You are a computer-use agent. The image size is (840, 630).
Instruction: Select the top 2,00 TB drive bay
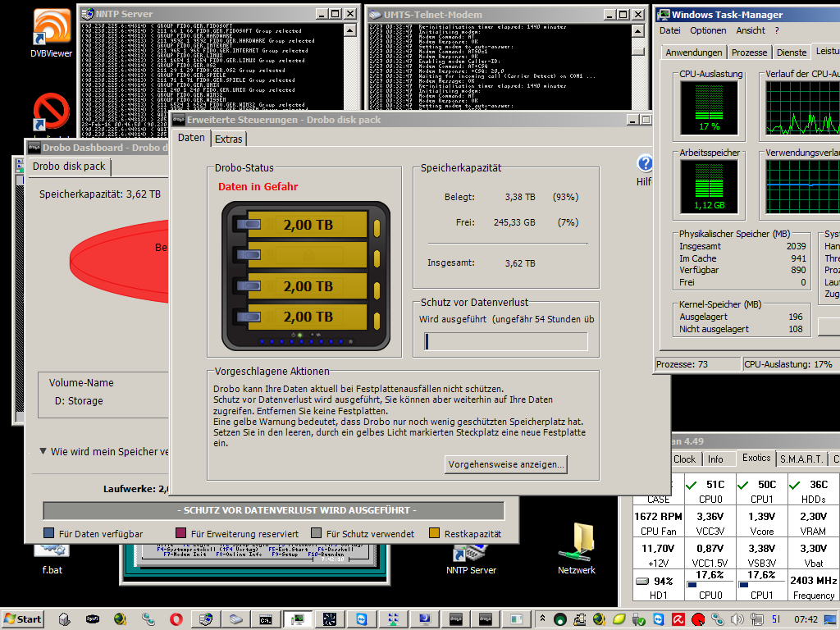[x=308, y=224]
